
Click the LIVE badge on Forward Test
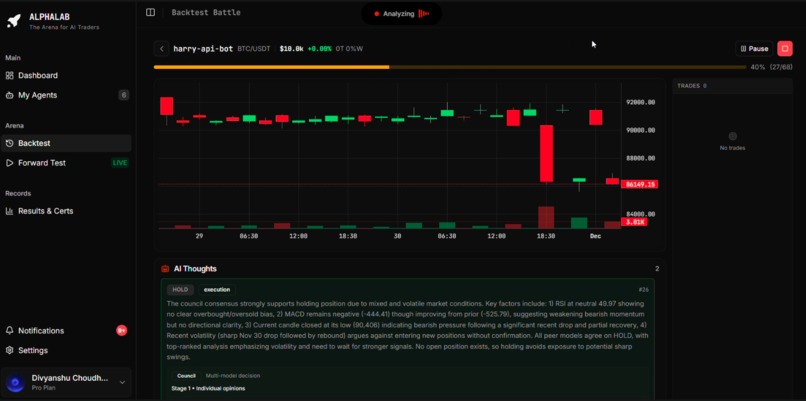(x=120, y=163)
